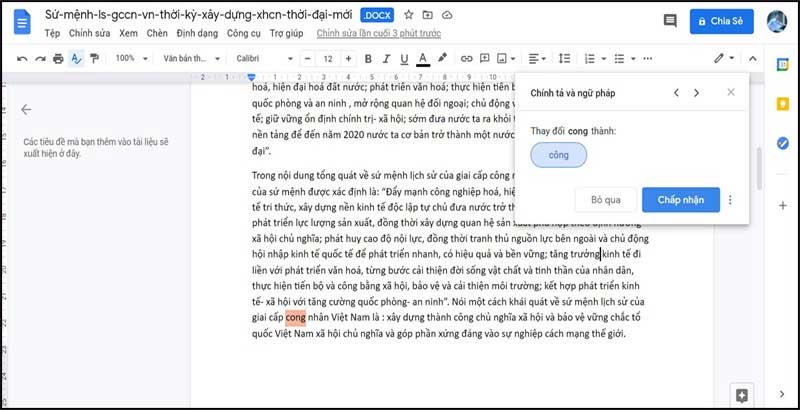Increase the font size
This screenshot has width=800, height=410.
[348, 59]
